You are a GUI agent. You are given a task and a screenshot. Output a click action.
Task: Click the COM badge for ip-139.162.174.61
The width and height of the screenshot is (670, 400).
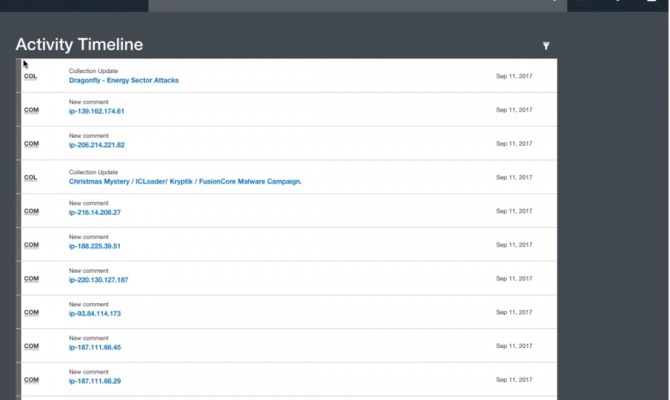[x=30, y=110]
